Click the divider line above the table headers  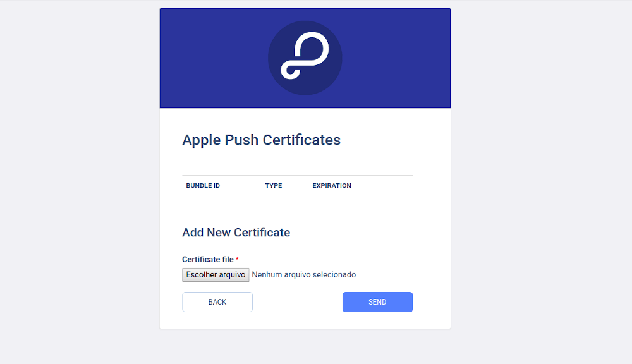click(x=298, y=175)
